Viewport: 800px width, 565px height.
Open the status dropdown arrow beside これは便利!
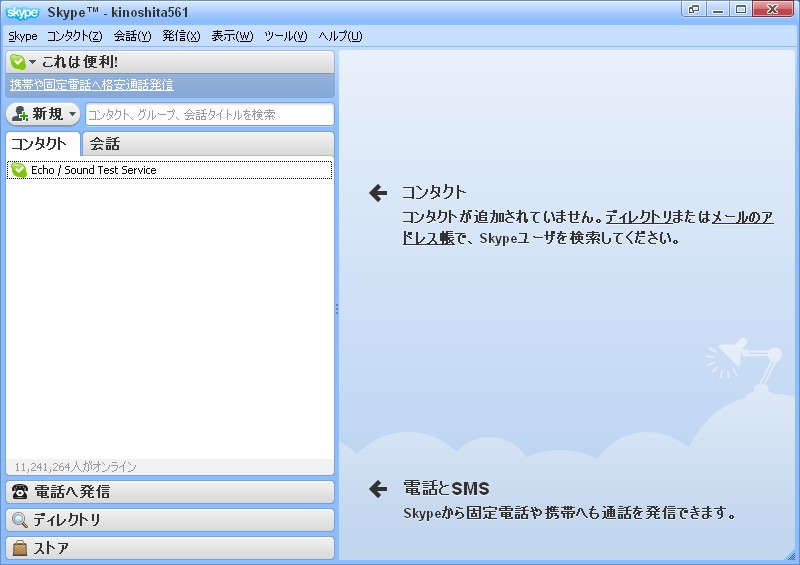(x=33, y=62)
